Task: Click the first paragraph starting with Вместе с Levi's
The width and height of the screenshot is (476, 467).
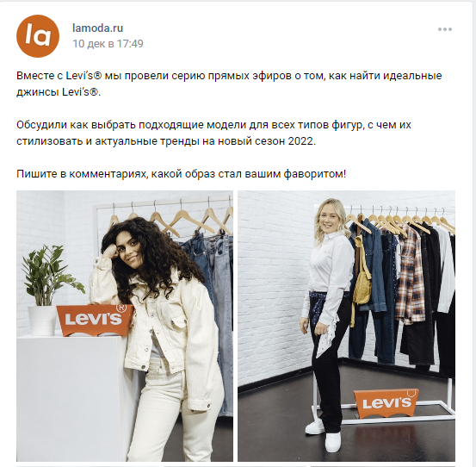Action: 229,84
